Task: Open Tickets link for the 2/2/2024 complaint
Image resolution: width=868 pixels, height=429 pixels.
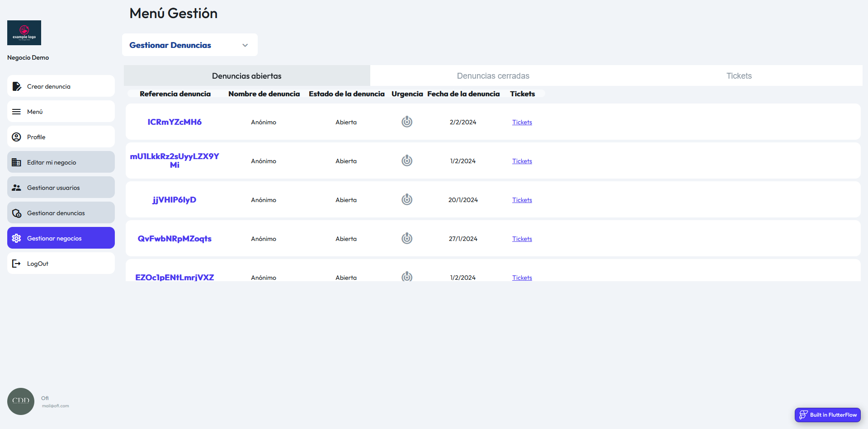Action: tap(522, 123)
